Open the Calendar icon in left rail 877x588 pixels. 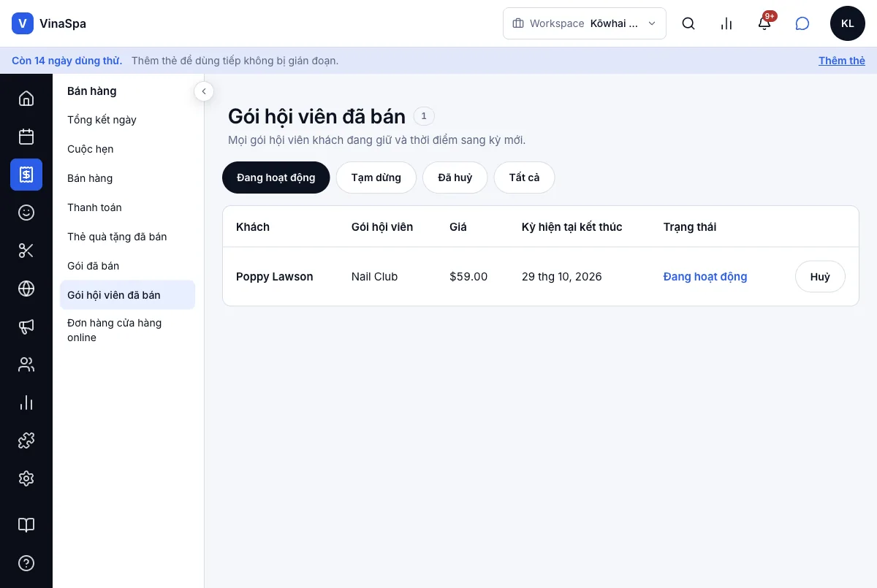click(x=26, y=137)
